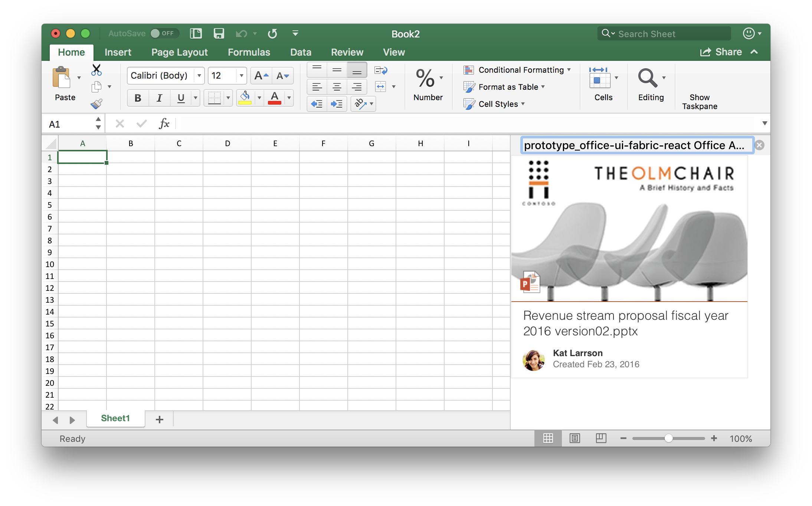Click the Increase Indent icon
The width and height of the screenshot is (812, 506).
(337, 104)
